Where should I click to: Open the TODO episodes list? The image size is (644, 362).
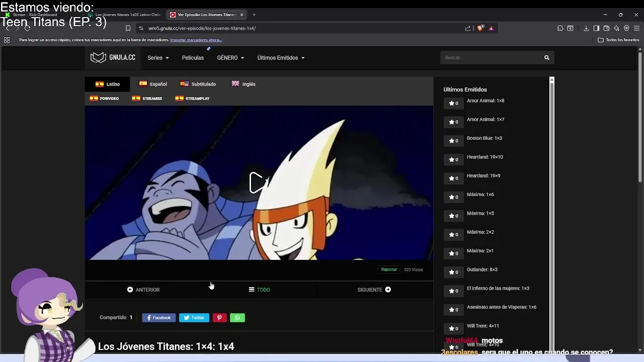pyautogui.click(x=259, y=290)
